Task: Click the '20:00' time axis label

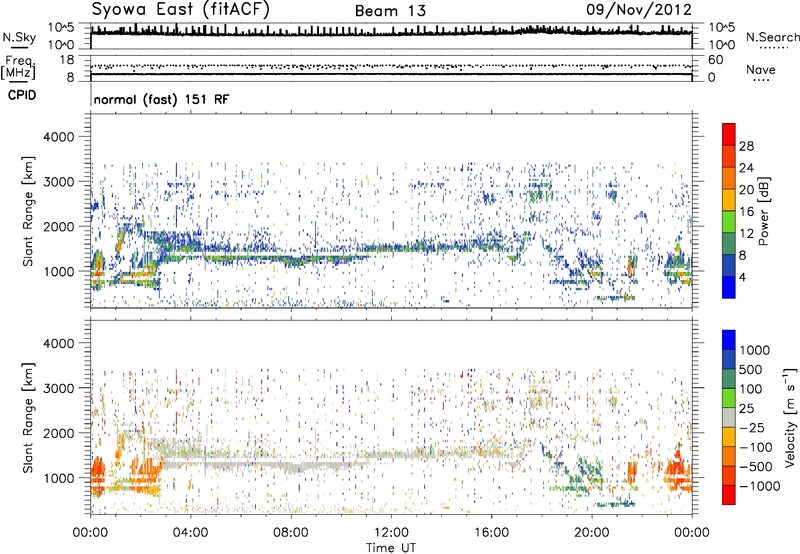Action: click(591, 533)
